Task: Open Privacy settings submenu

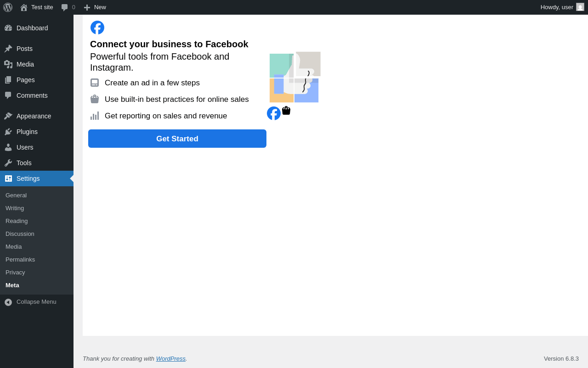Action: pyautogui.click(x=37, y=272)
